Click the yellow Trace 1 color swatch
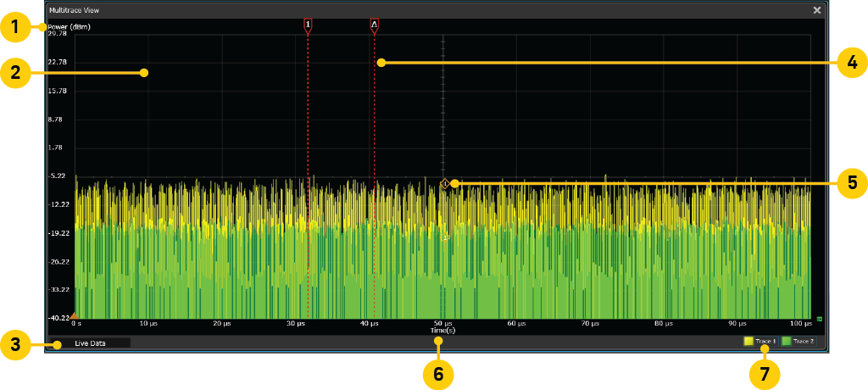This screenshot has height=390, width=868. tap(748, 341)
